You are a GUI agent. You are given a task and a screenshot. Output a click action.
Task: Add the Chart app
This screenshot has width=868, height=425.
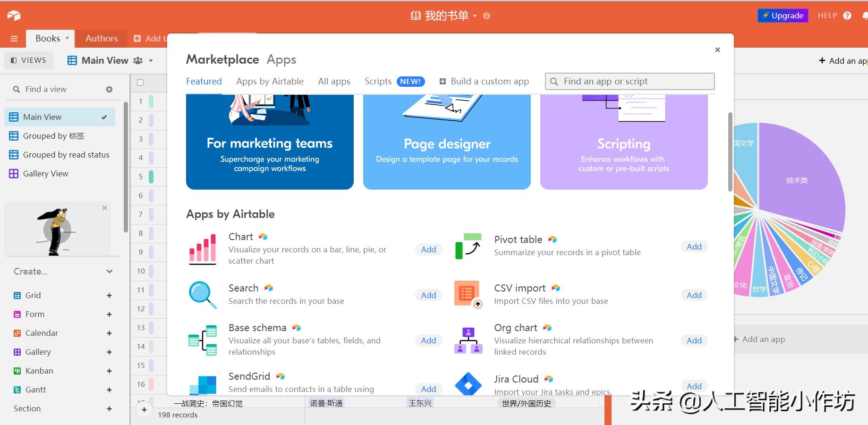point(428,250)
